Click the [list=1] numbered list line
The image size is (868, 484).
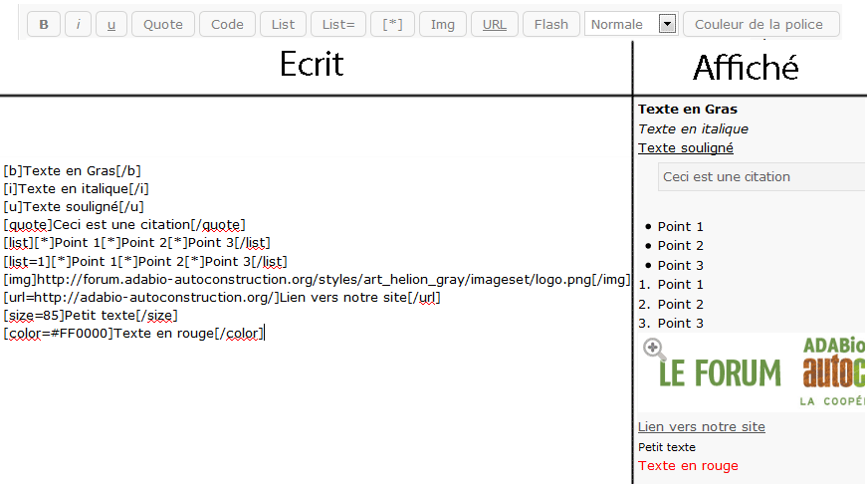click(145, 261)
